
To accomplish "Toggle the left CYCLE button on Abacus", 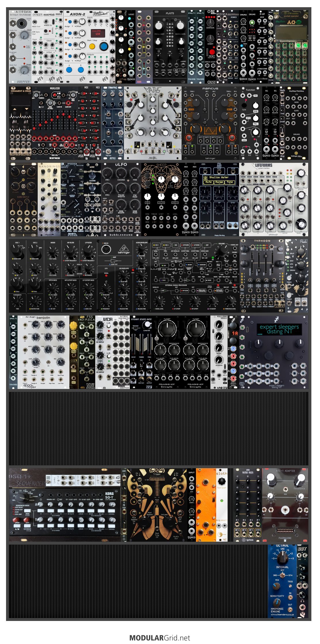I will (189, 137).
